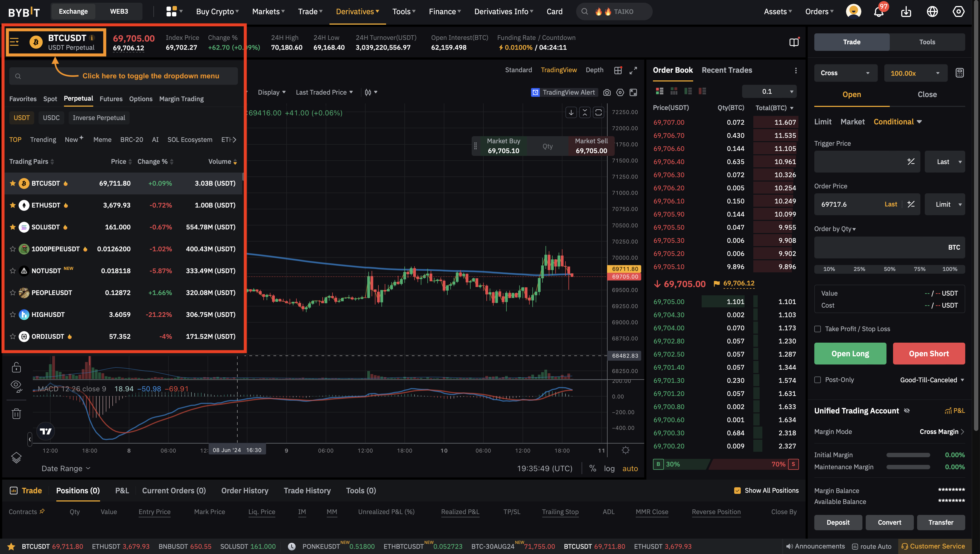The image size is (980, 554).
Task: Delete drawings using the trash icon
Action: tap(16, 413)
